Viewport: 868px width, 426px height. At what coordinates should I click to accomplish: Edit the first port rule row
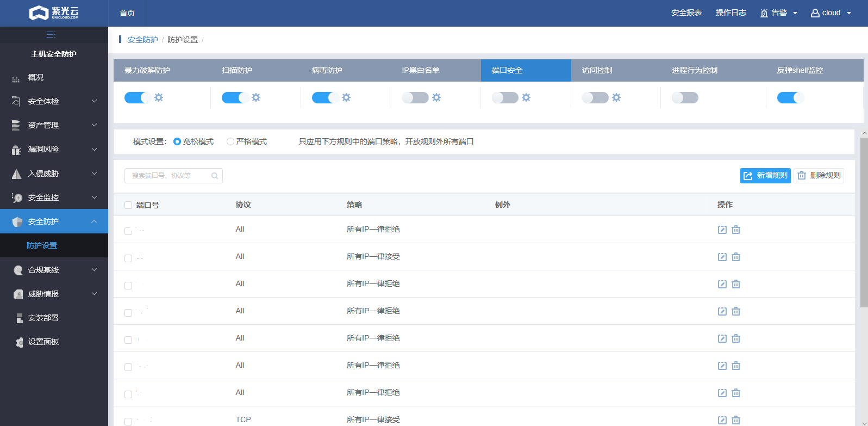point(722,230)
